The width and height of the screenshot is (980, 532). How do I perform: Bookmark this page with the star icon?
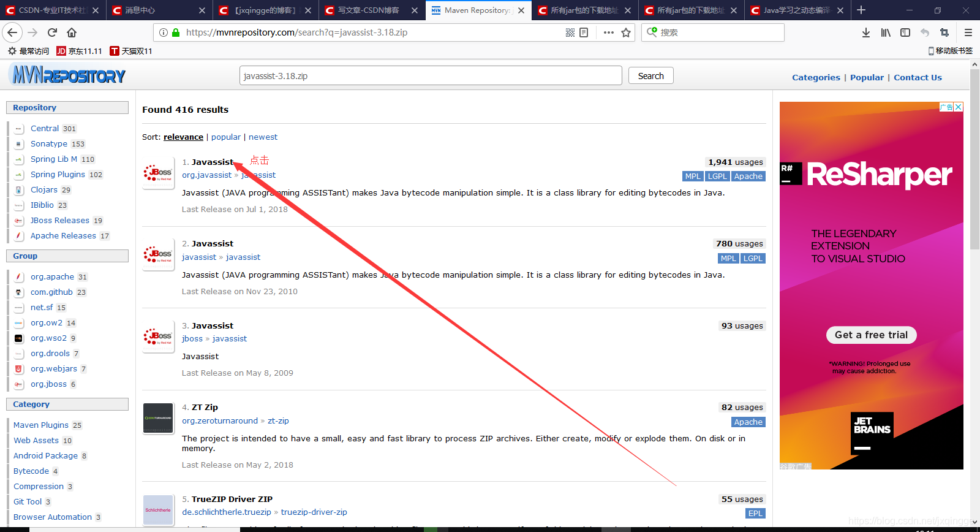626,32
